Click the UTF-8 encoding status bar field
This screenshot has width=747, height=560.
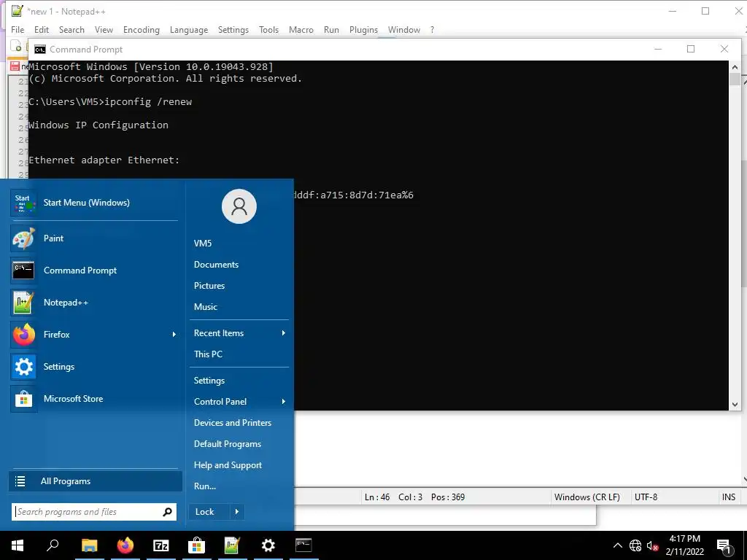tap(675, 497)
